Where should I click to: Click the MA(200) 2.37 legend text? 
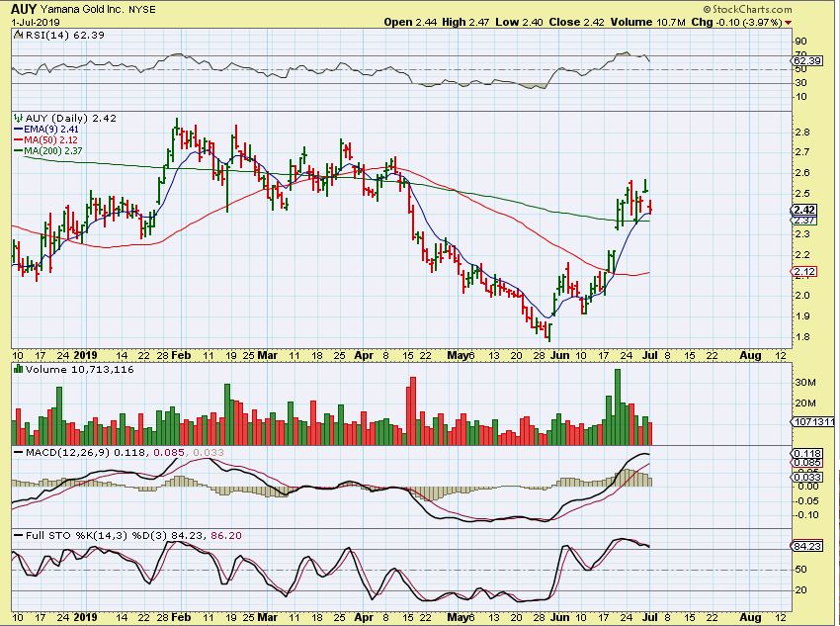[x=55, y=151]
